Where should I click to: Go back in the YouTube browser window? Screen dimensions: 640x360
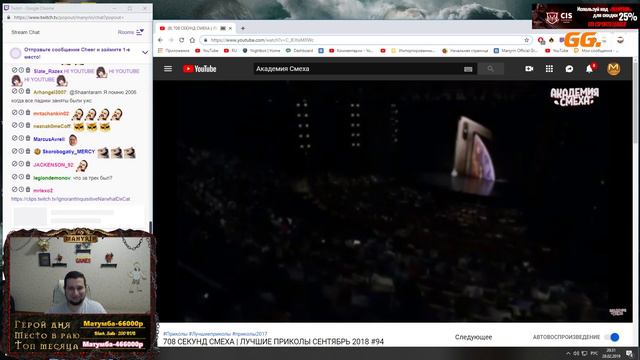click(x=160, y=40)
